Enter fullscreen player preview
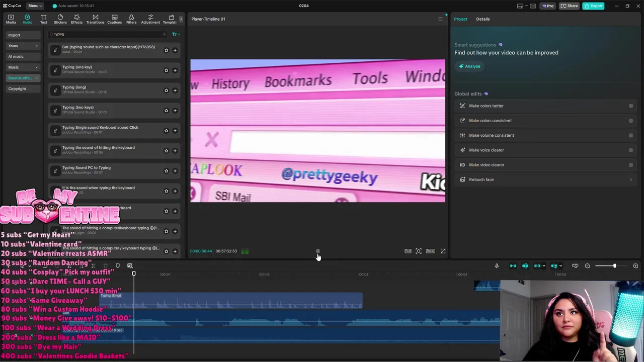This screenshot has width=644, height=362. coord(443,251)
